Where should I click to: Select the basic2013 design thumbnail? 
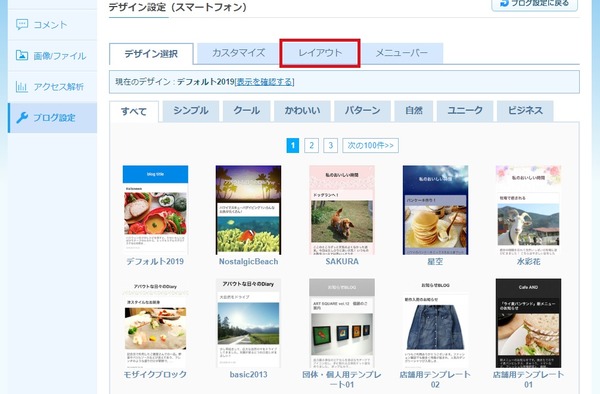[248, 323]
